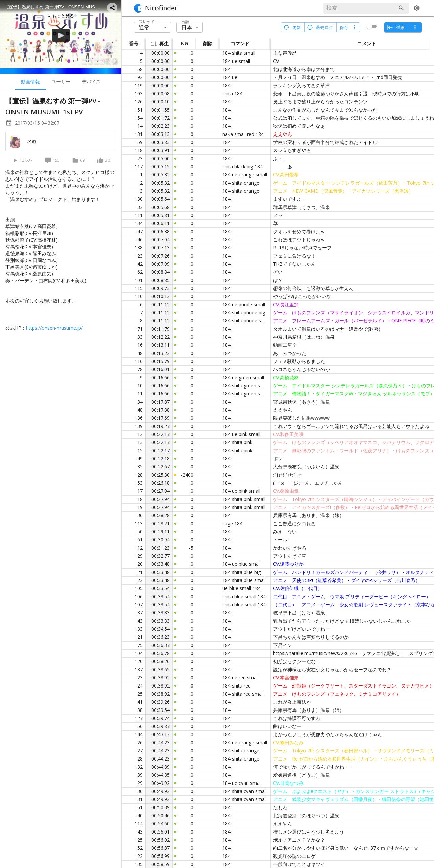Click the green status dot in comment 4's row
Image resolution: width=434 pixels, height=868 pixels.
[175, 53]
